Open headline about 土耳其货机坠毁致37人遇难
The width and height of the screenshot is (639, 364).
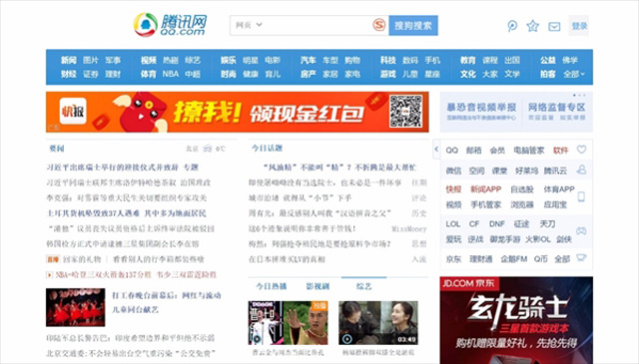click(127, 213)
